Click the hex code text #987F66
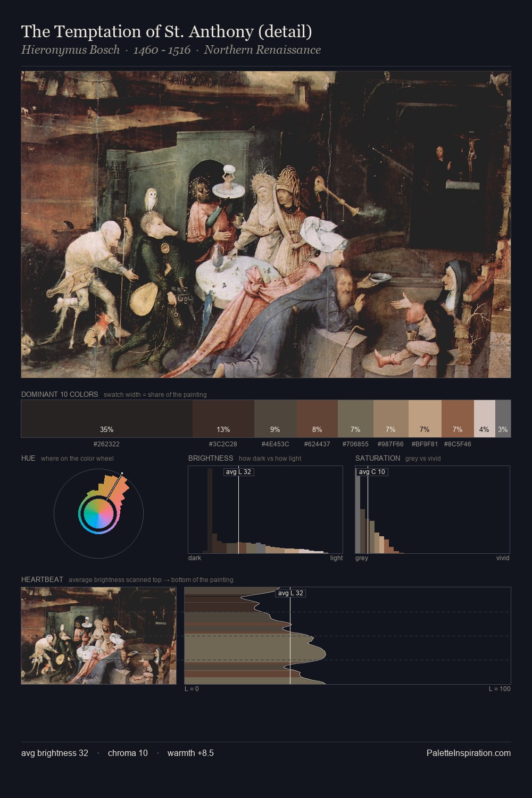This screenshot has height=798, width=532. [x=390, y=444]
